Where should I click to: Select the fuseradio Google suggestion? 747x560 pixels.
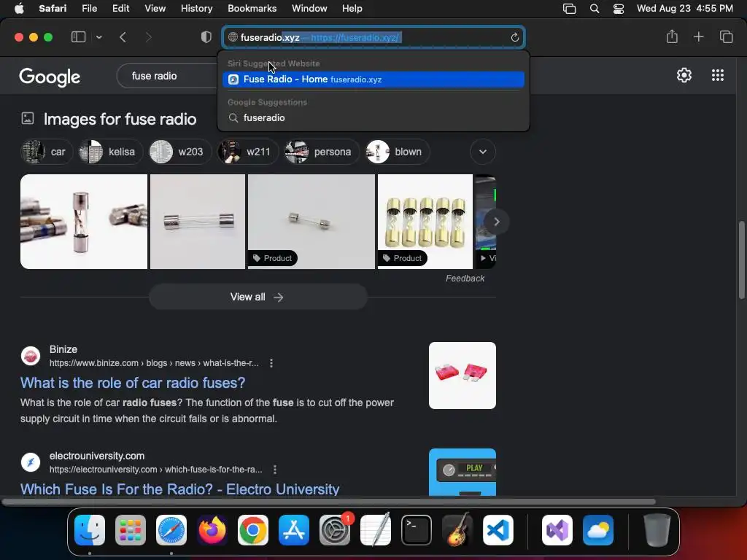[x=373, y=117]
